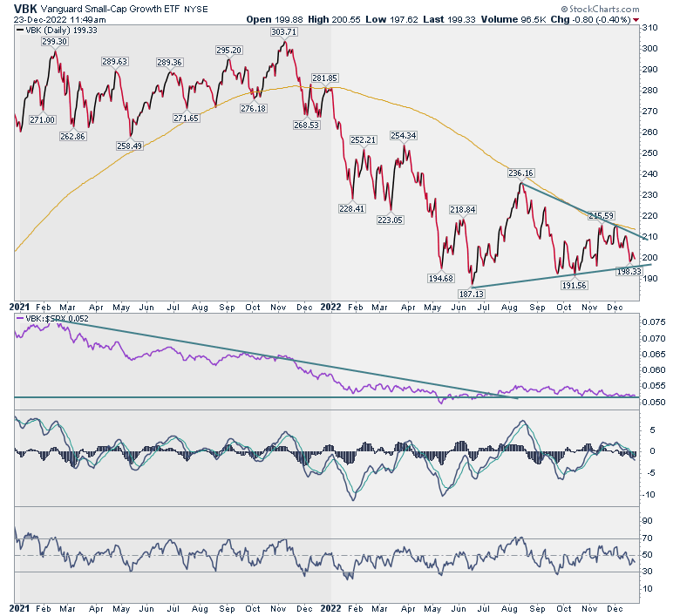Click the High 200.55 value
Screen dimensions: 680x616
tap(334, 19)
